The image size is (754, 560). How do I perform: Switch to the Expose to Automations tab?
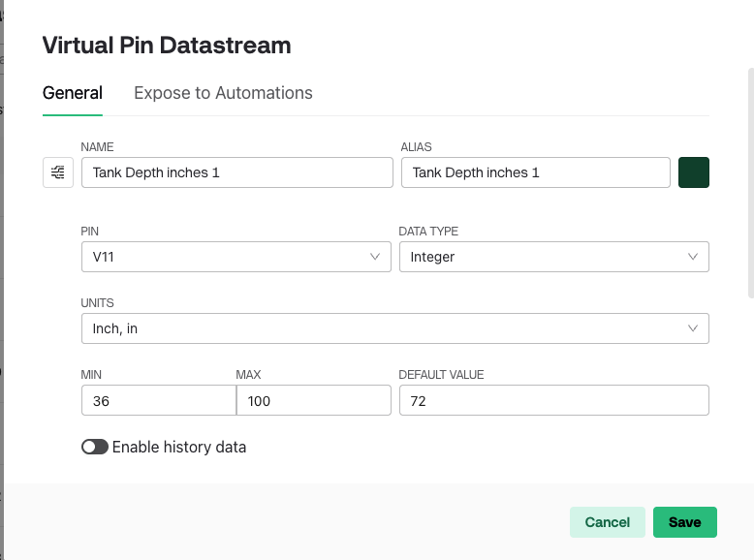223,93
